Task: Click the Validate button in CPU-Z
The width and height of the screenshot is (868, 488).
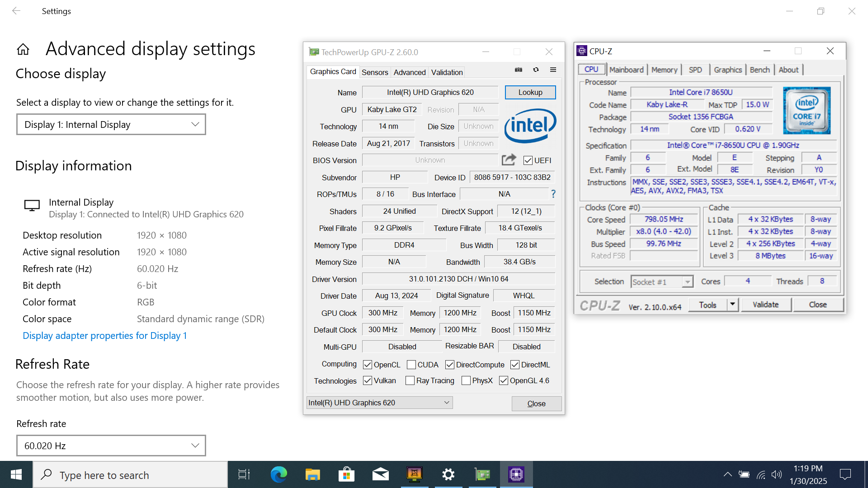Action: 765,305
